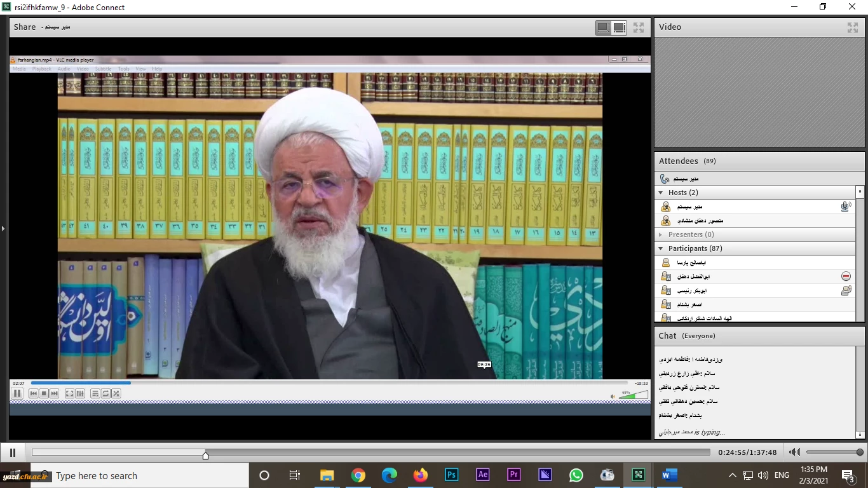Click the Windows search box
The image size is (868, 488).
[x=140, y=475]
